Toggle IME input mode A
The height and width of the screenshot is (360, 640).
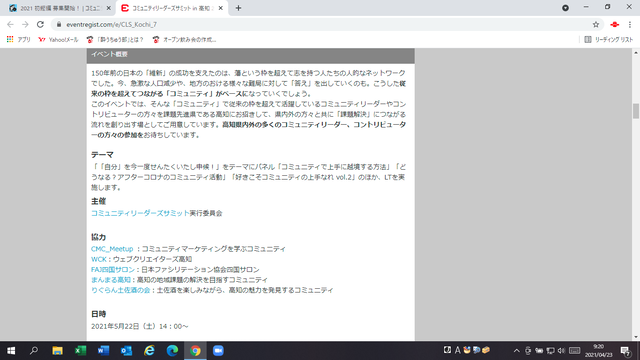coord(457,350)
